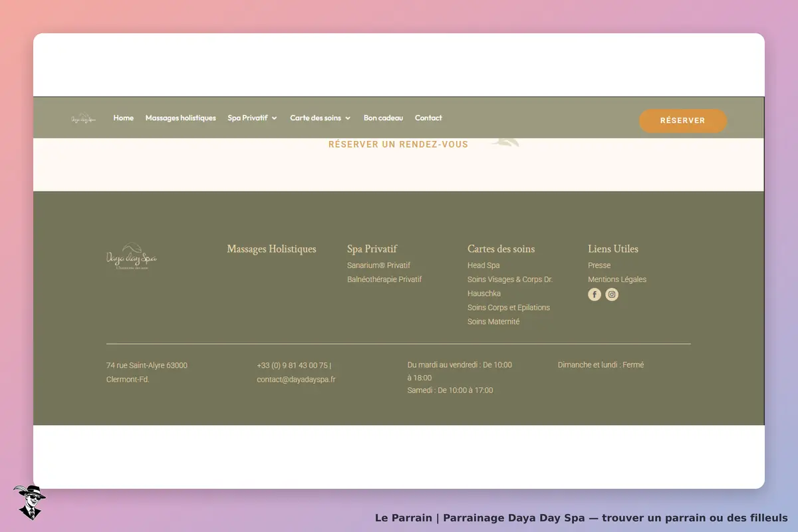Open Balnéothérapie Privatif link
This screenshot has width=798, height=532.
pyautogui.click(x=384, y=279)
